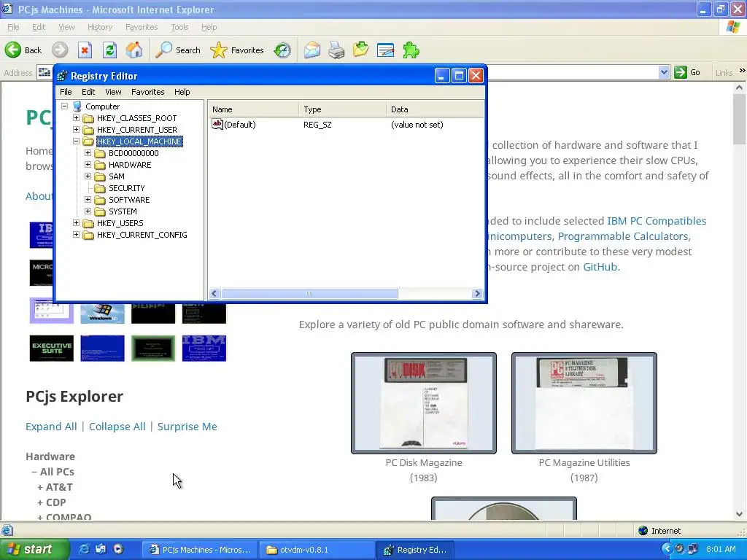Image resolution: width=747 pixels, height=560 pixels.
Task: Open Registry Editor File menu
Action: pos(66,92)
